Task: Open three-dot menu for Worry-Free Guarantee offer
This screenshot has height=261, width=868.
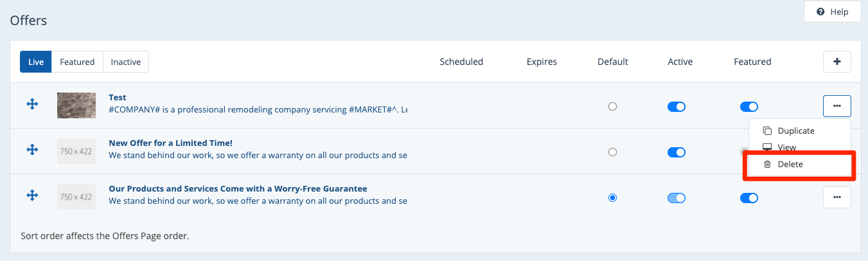Action: click(x=837, y=197)
